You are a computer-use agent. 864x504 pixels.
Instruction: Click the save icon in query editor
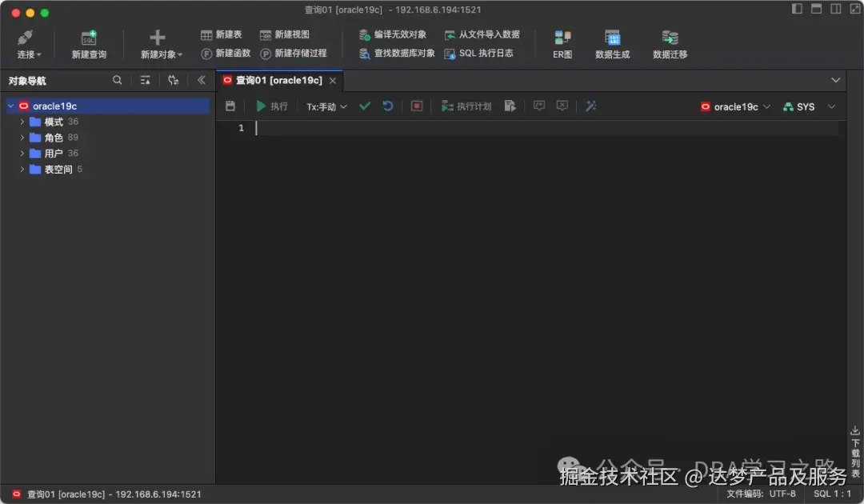[x=230, y=105]
